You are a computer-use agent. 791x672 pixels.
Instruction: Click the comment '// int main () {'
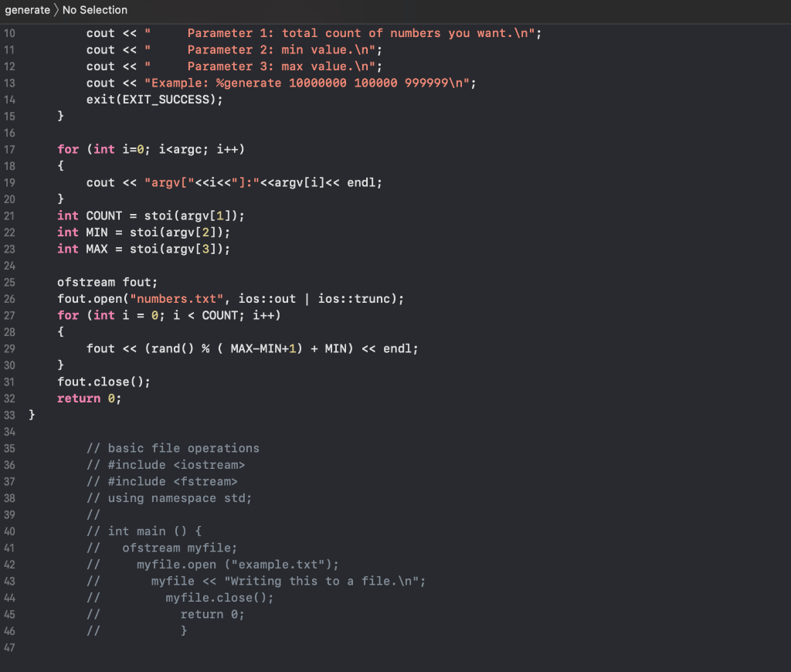[144, 531]
